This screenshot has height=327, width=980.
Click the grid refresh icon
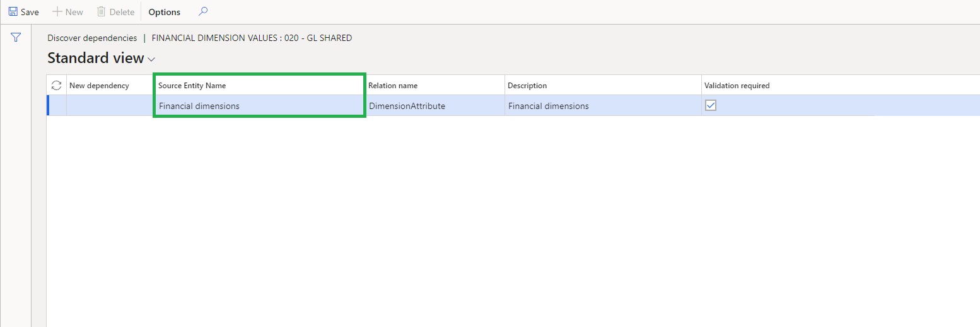pyautogui.click(x=56, y=86)
